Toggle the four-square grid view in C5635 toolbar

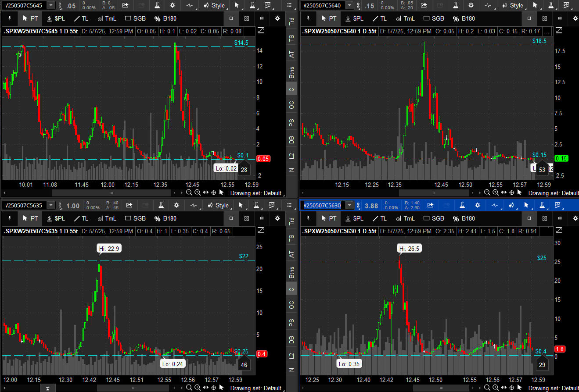pyautogui.click(x=247, y=218)
